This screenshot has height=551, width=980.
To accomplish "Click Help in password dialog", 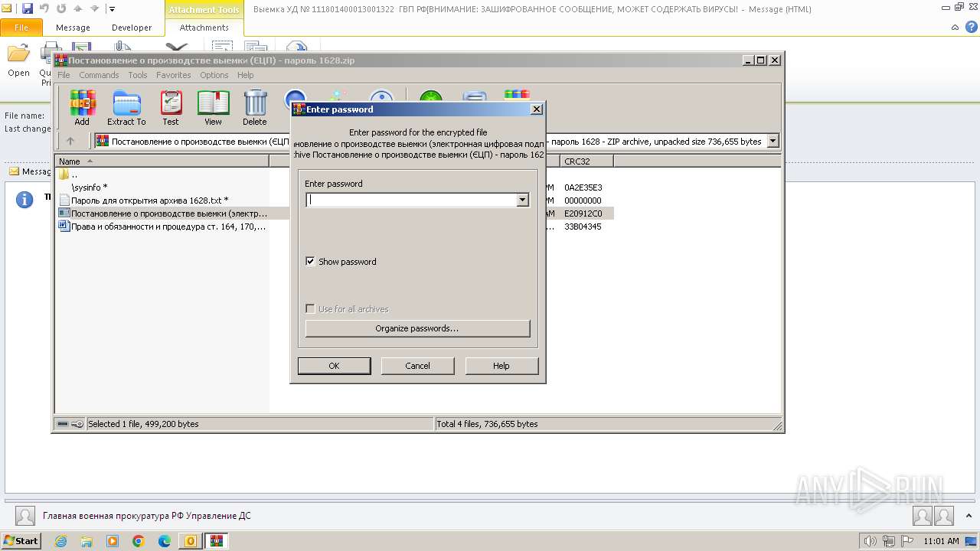I will (501, 366).
